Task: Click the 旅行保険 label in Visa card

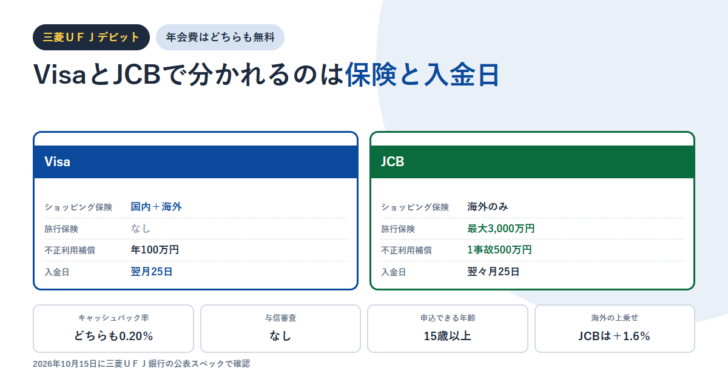Action: 61,229
